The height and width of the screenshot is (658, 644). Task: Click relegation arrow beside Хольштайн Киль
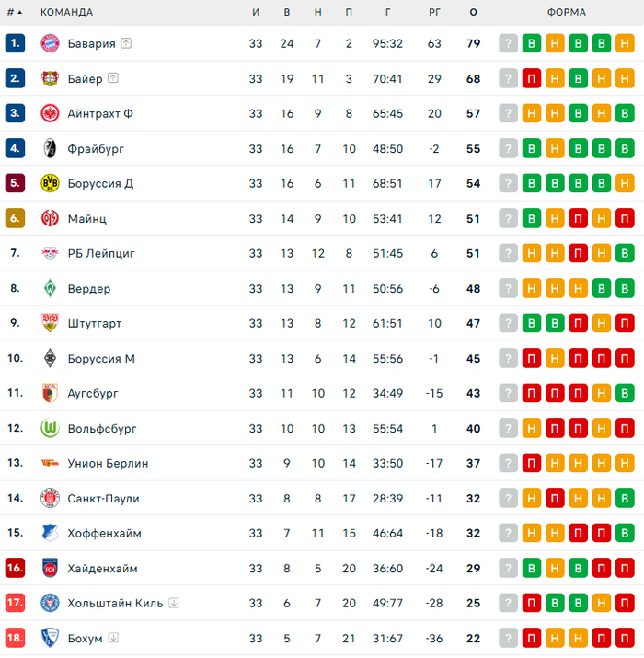click(x=174, y=603)
